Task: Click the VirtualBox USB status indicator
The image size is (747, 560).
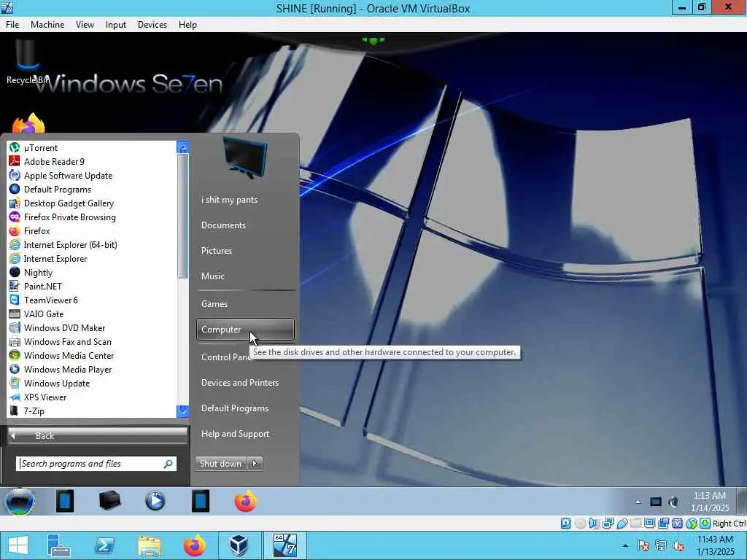Action: (x=622, y=524)
